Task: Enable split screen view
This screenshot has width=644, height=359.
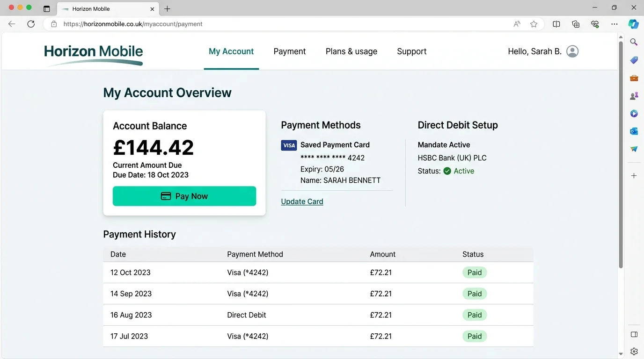Action: point(556,24)
